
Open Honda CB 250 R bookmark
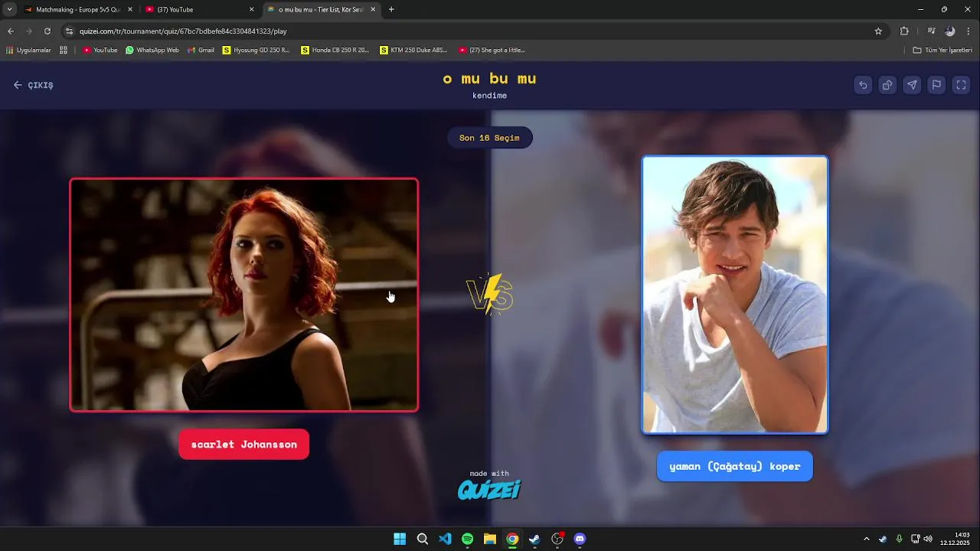(x=335, y=50)
